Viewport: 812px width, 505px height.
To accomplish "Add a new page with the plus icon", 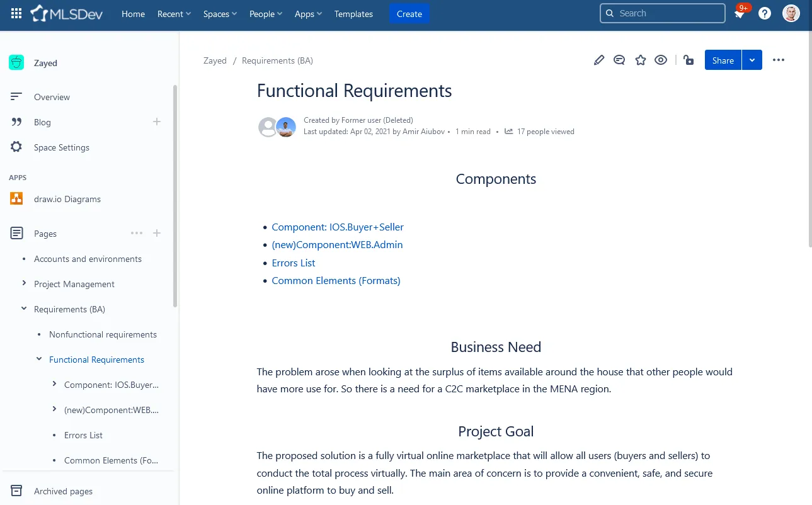I will 156,233.
